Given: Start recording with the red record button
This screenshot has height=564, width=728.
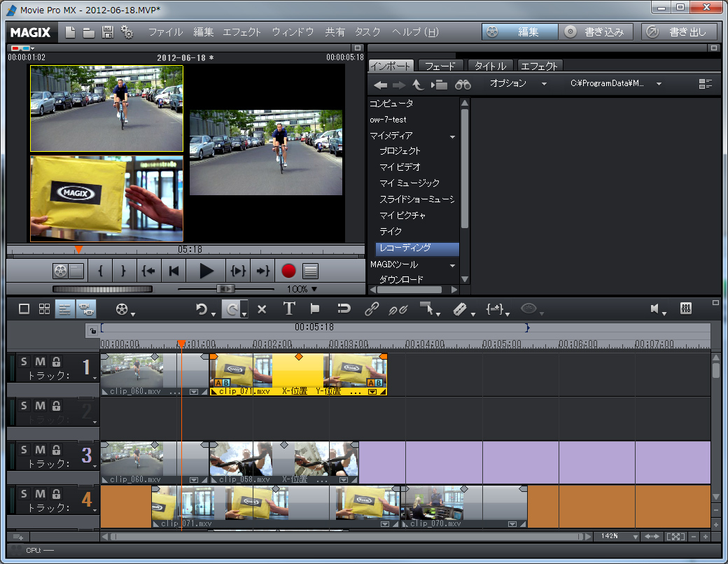Looking at the screenshot, I should [x=288, y=271].
